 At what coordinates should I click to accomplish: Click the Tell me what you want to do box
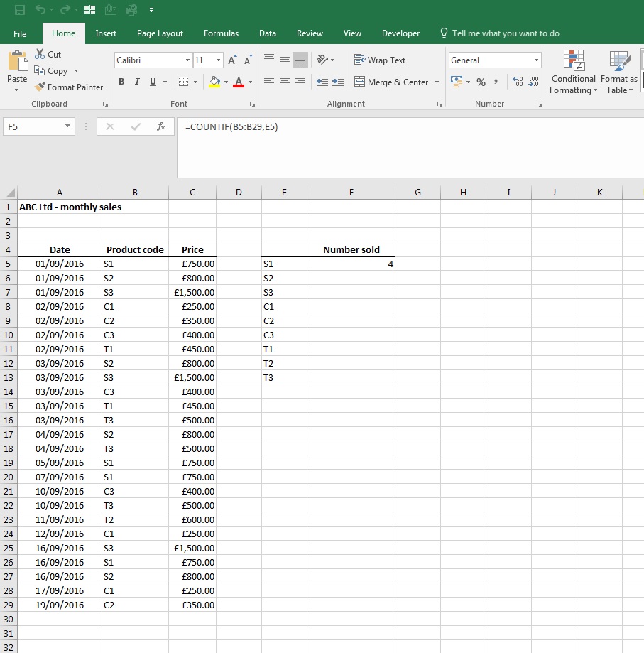pyautogui.click(x=500, y=33)
